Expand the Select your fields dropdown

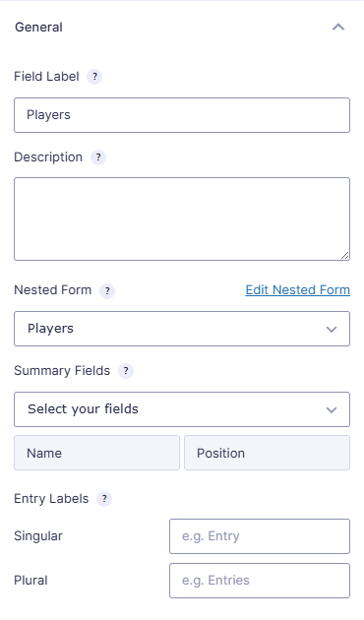(x=182, y=409)
